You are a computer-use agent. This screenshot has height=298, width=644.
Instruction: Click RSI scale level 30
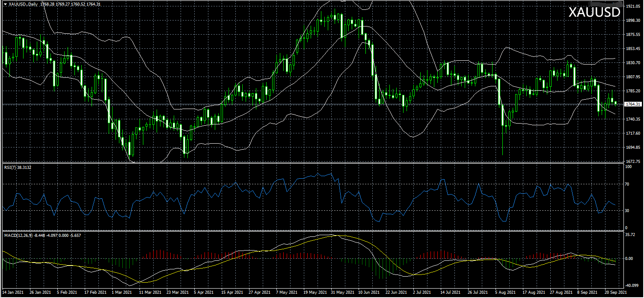coord(627,210)
